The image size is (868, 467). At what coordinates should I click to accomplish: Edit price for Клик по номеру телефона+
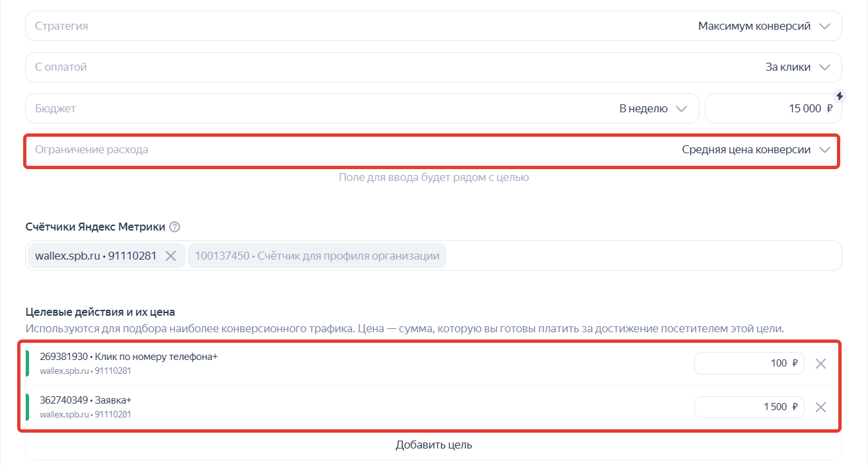point(749,363)
